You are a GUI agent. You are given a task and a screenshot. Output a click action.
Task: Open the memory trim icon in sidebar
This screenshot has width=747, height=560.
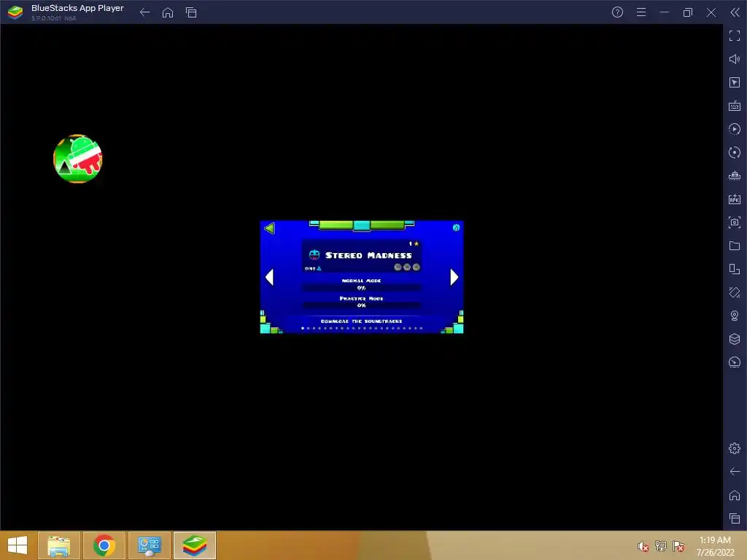[734, 176]
